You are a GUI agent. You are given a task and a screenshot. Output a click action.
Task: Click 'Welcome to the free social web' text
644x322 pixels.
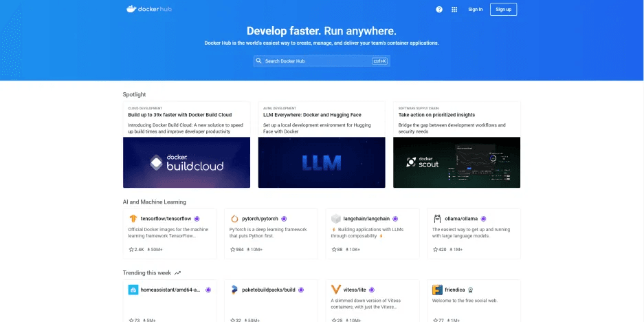[x=465, y=301]
